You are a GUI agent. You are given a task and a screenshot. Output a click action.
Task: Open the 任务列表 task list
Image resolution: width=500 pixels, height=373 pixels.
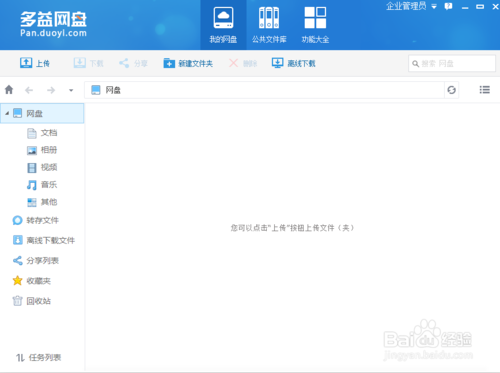coord(38,358)
